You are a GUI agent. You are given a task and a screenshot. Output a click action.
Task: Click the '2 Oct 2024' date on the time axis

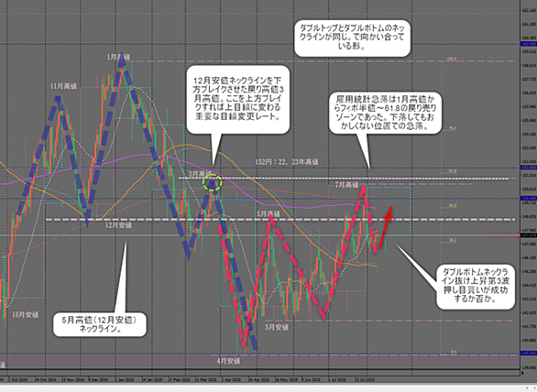pos(17,380)
